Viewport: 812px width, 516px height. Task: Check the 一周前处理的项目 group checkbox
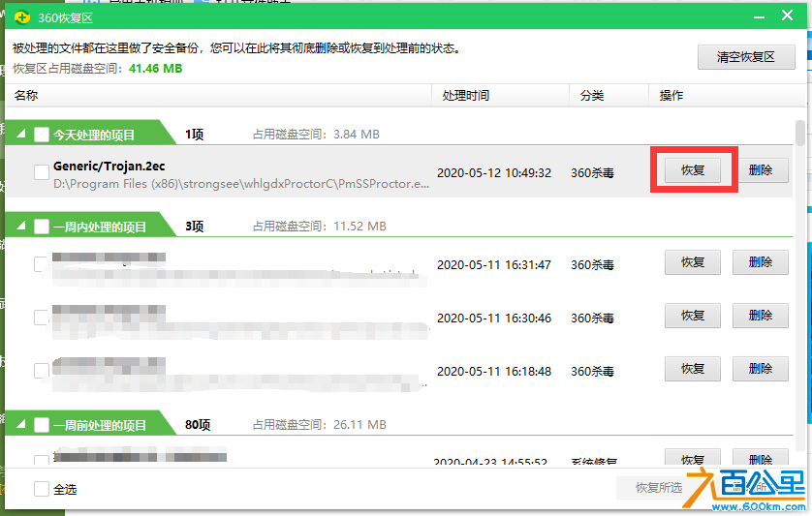tap(42, 425)
